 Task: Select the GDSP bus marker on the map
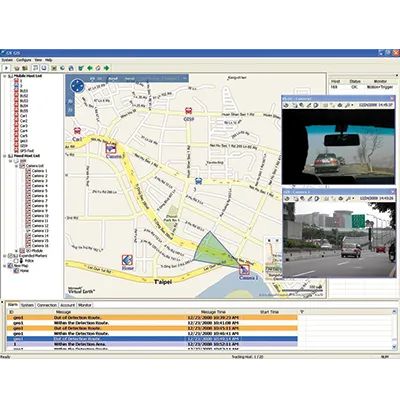188,111
